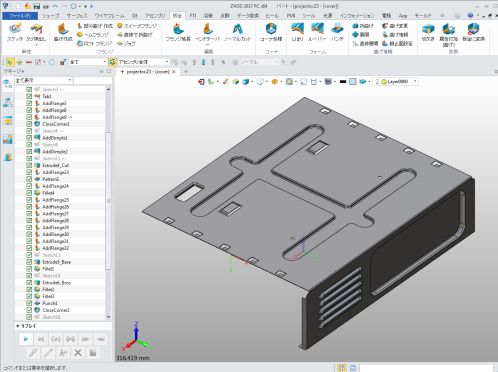
Task: Switch to the ワイヤフレーム ribbon tab
Action: (x=110, y=16)
